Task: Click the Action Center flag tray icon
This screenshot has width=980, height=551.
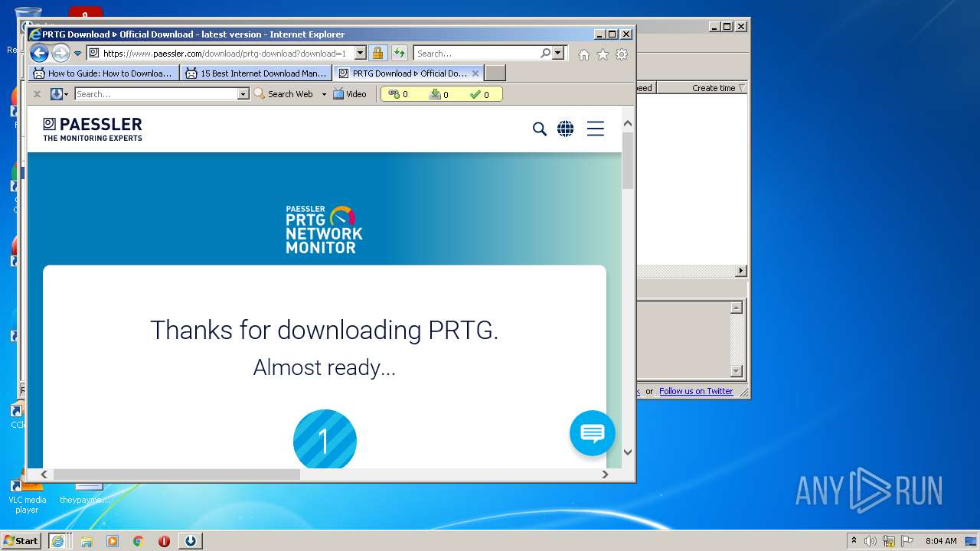Action: pyautogui.click(x=906, y=541)
